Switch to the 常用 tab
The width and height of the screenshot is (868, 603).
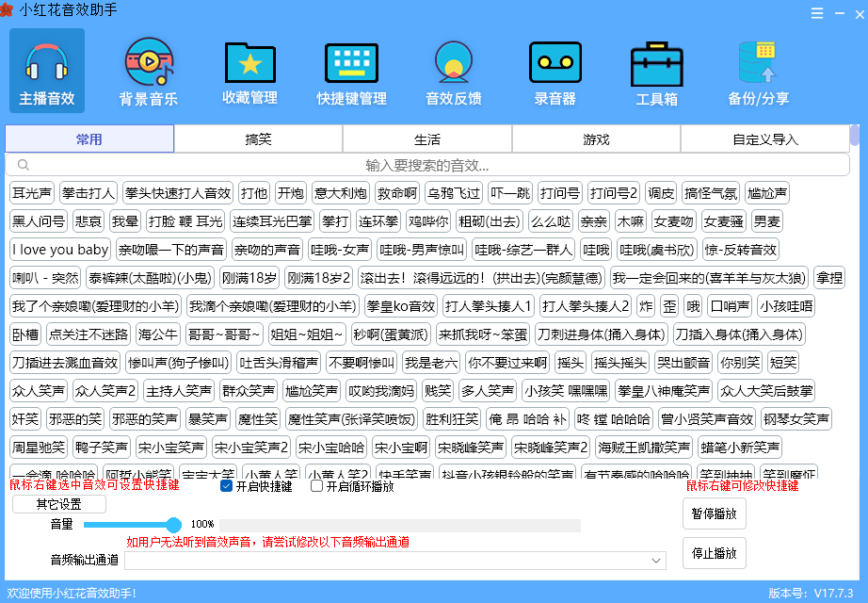point(89,139)
